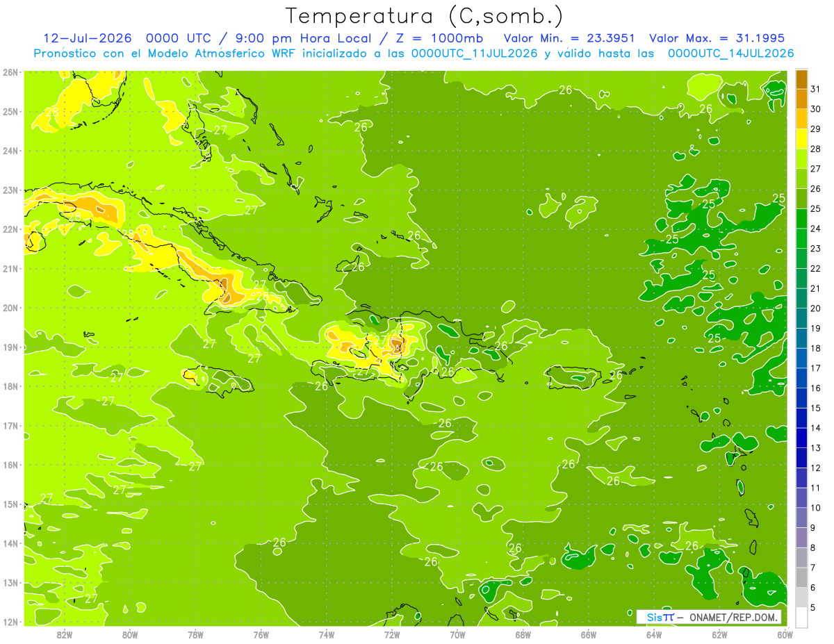Click the '78W' longitude axis label
The image size is (834, 644).
tap(195, 634)
